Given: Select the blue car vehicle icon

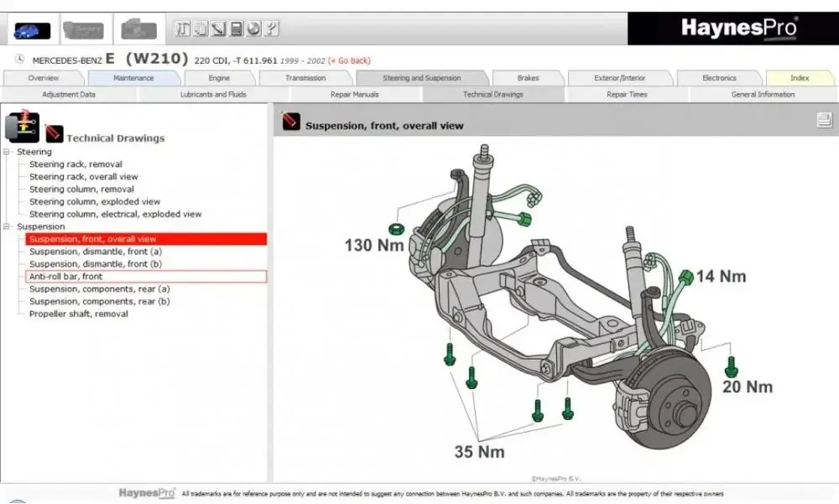Looking at the screenshot, I should (x=32, y=30).
